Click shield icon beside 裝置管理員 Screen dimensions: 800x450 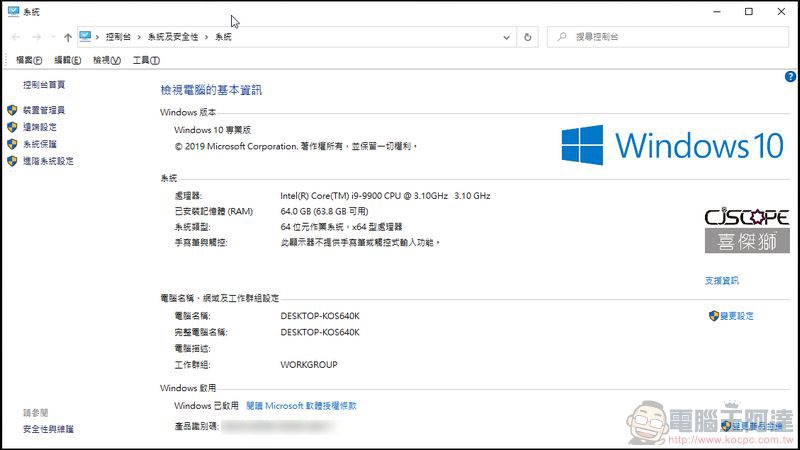click(12, 110)
